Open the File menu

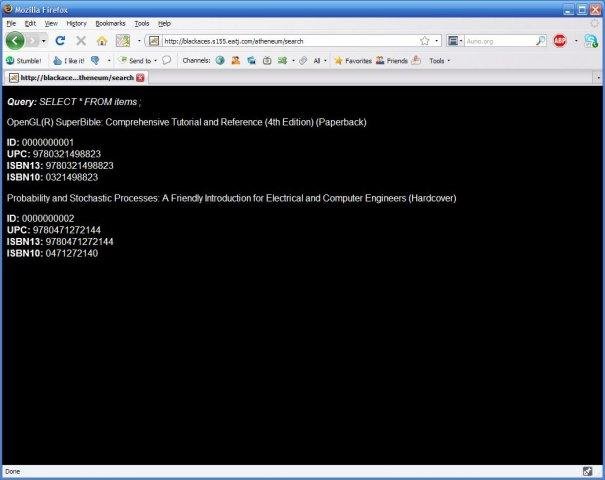pyautogui.click(x=11, y=24)
